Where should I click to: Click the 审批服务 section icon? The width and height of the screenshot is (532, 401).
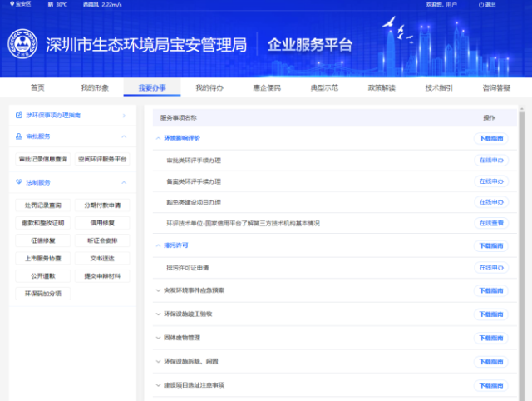18,136
